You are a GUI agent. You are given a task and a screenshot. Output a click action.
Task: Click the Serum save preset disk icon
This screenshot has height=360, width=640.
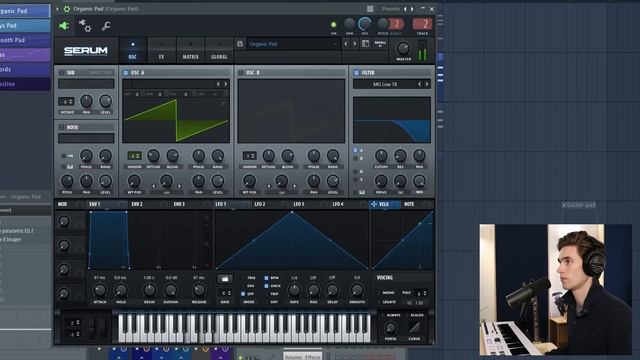(240, 44)
